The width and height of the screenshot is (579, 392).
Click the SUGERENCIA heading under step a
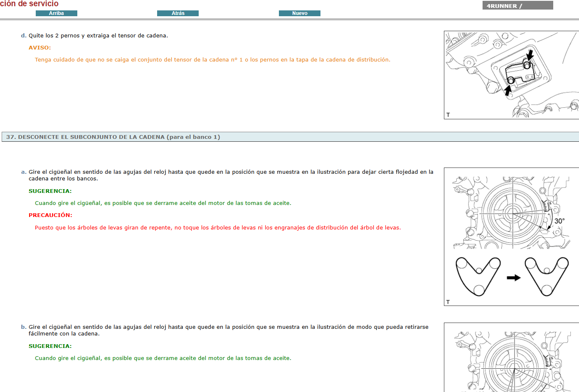tap(50, 191)
